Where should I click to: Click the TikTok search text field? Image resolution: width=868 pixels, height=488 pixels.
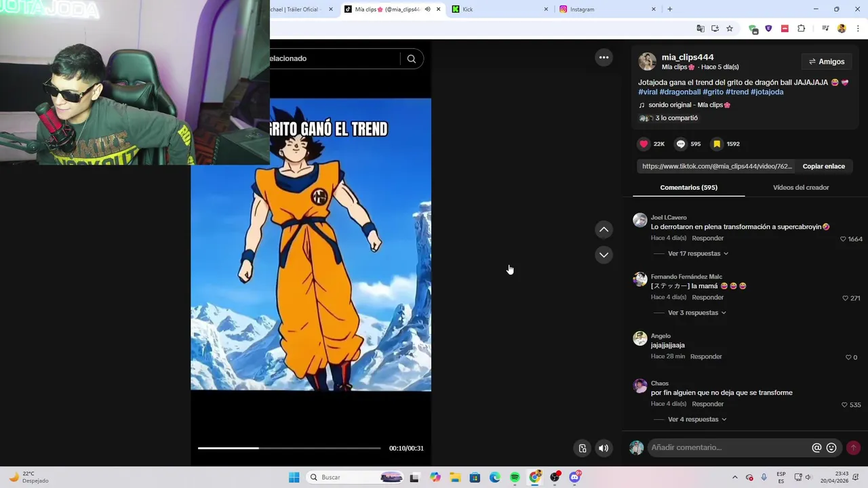point(334,59)
